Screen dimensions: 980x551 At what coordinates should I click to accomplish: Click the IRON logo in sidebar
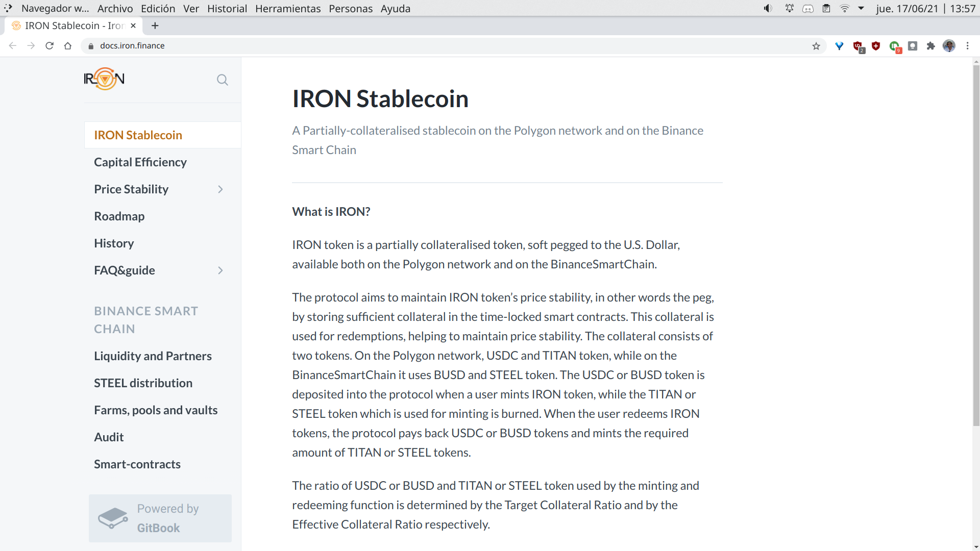[x=104, y=79]
